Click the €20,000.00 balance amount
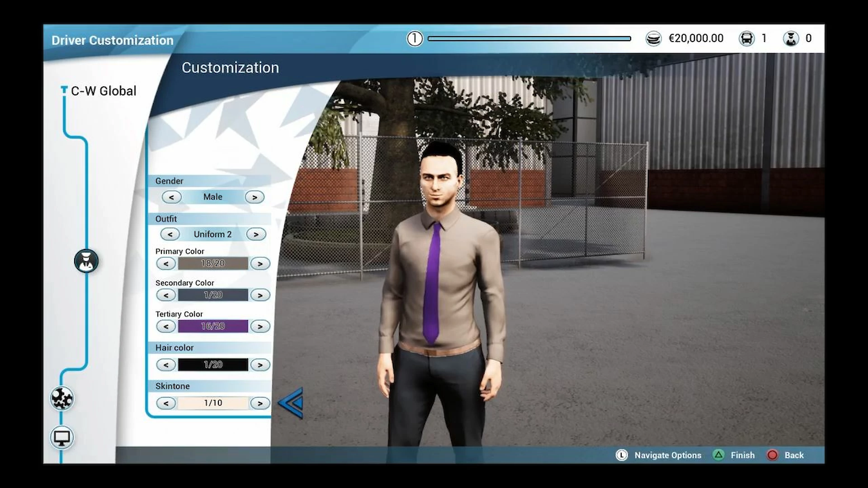The height and width of the screenshot is (488, 868). click(696, 38)
